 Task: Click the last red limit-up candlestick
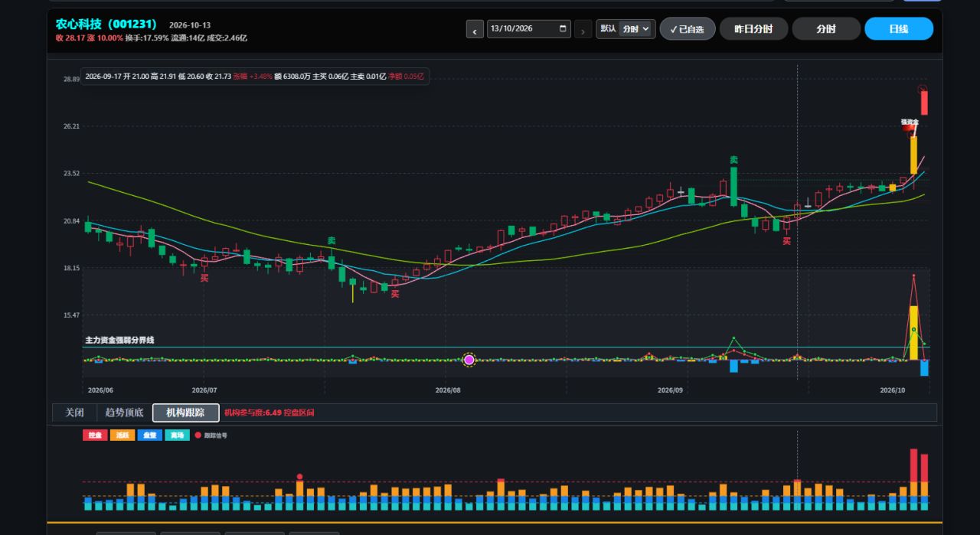[x=924, y=103]
